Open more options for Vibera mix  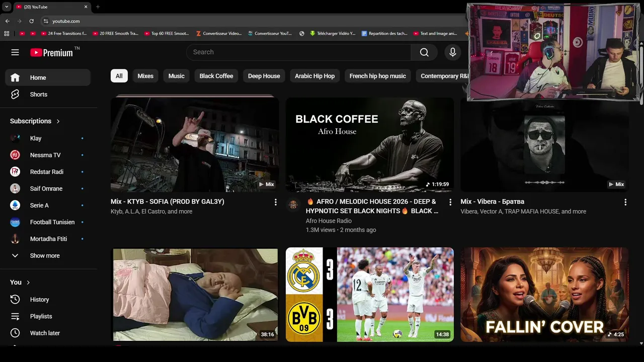click(625, 202)
